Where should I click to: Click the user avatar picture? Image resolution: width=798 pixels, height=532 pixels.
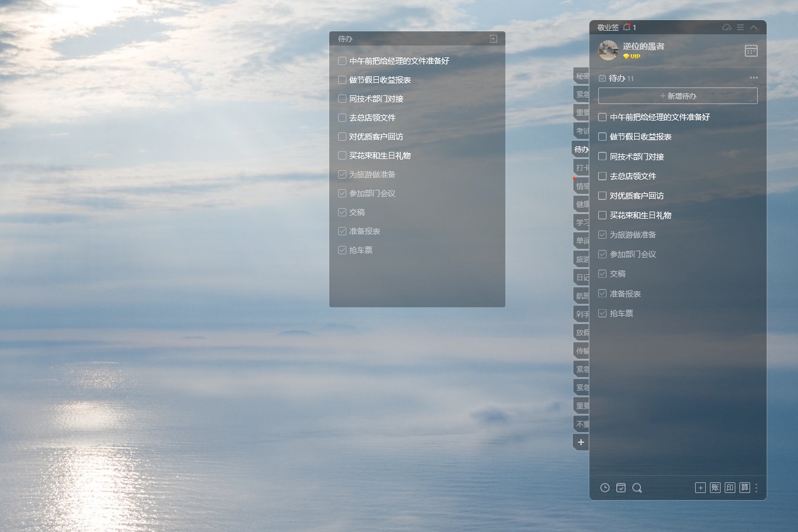608,50
